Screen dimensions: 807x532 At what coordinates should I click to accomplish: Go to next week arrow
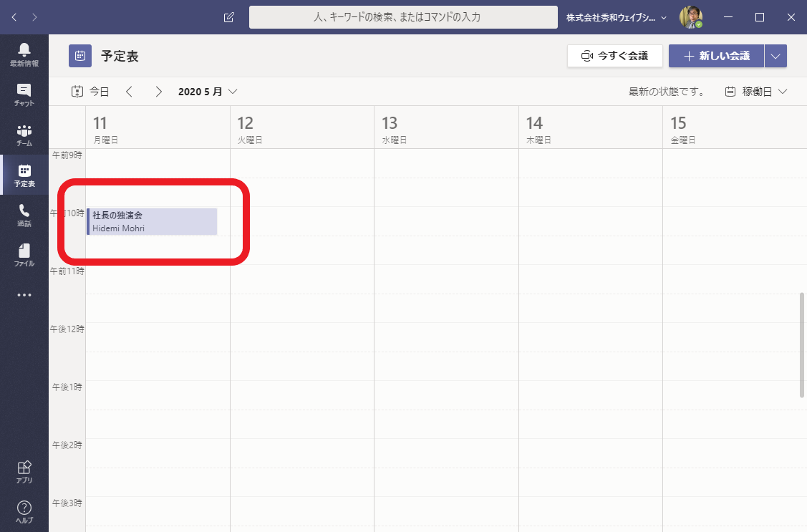click(159, 92)
